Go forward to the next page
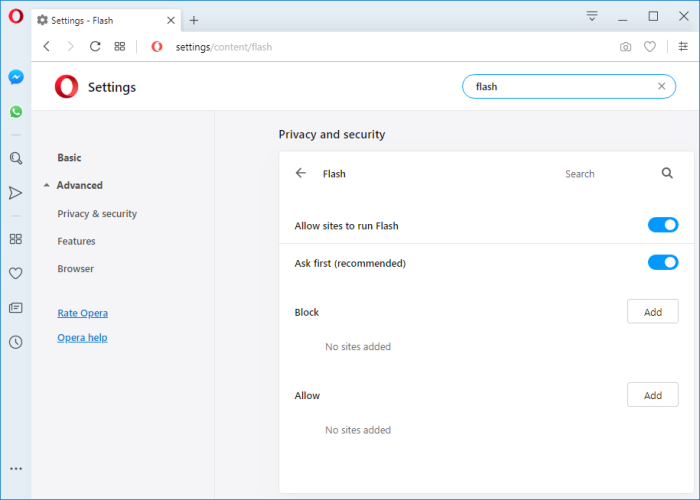 (x=70, y=46)
